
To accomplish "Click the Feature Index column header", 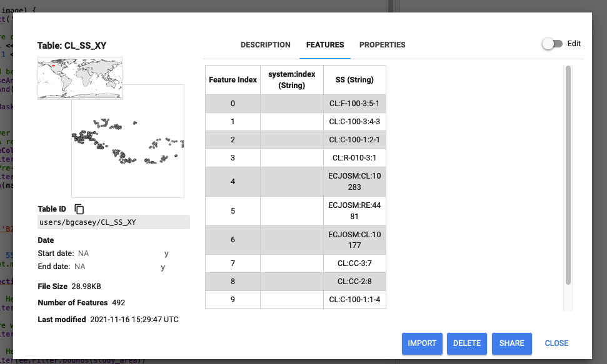I will pyautogui.click(x=233, y=80).
